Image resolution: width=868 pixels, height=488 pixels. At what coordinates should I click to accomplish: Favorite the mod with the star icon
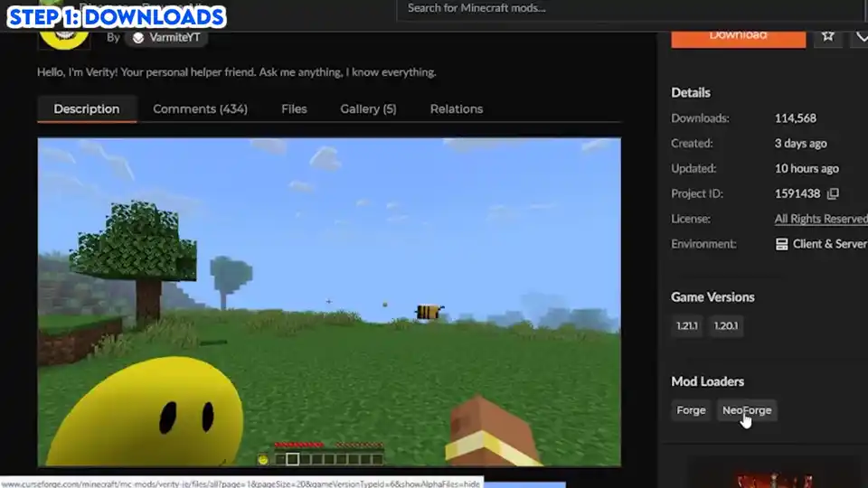[x=828, y=36]
